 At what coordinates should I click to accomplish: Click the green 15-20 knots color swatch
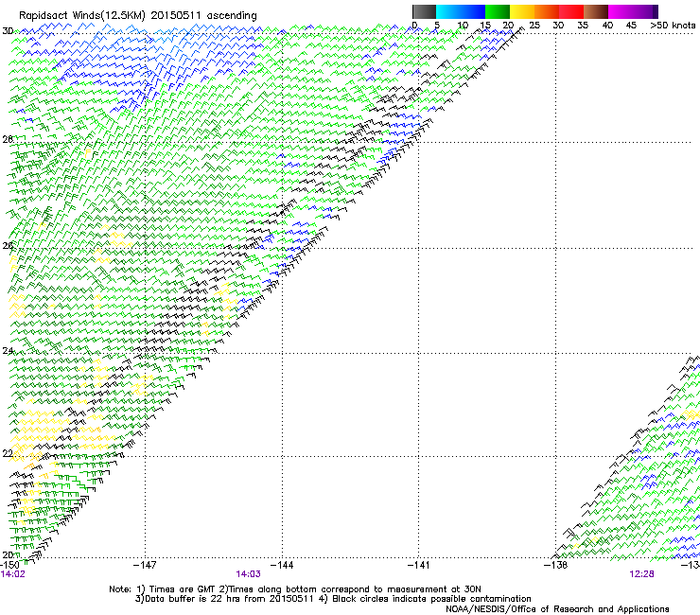tap(498, 11)
